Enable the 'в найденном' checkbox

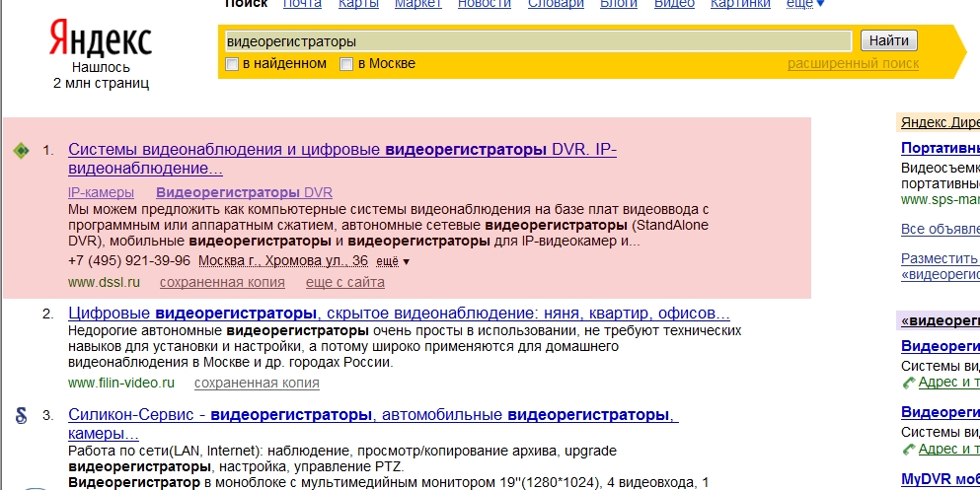pos(232,64)
